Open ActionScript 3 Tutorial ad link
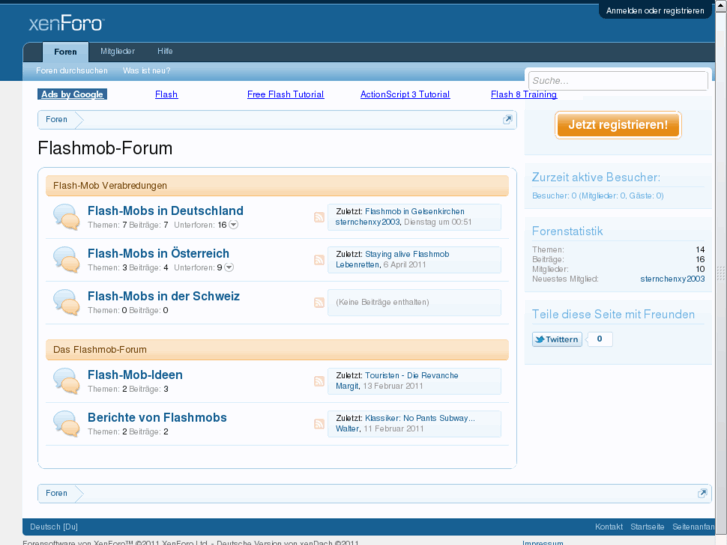The height and width of the screenshot is (545, 727). coord(405,95)
